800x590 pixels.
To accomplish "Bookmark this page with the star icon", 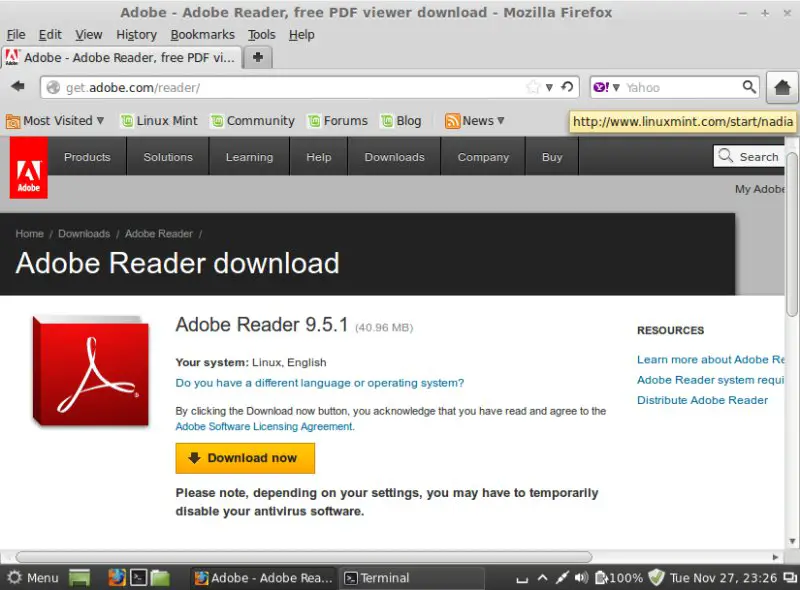I will click(533, 87).
